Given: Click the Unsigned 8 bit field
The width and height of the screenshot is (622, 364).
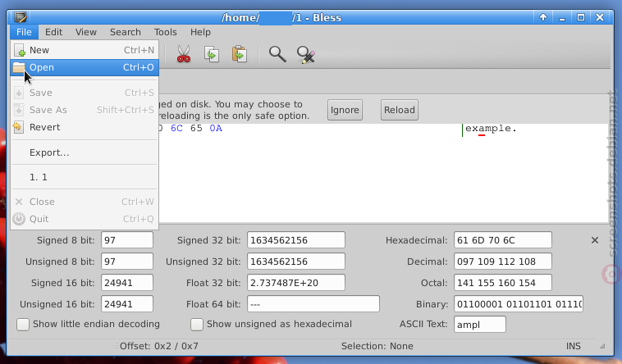Looking at the screenshot, I should [x=127, y=262].
